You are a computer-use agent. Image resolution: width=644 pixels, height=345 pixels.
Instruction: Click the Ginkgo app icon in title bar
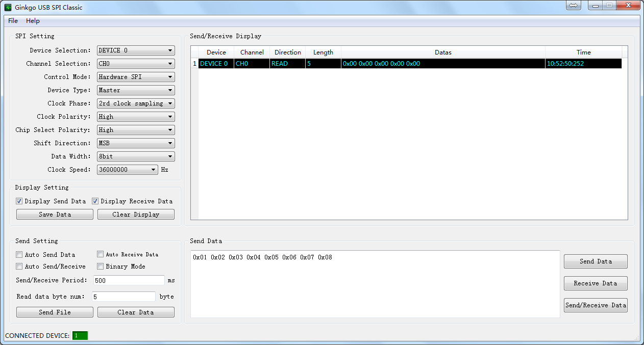coord(8,7)
